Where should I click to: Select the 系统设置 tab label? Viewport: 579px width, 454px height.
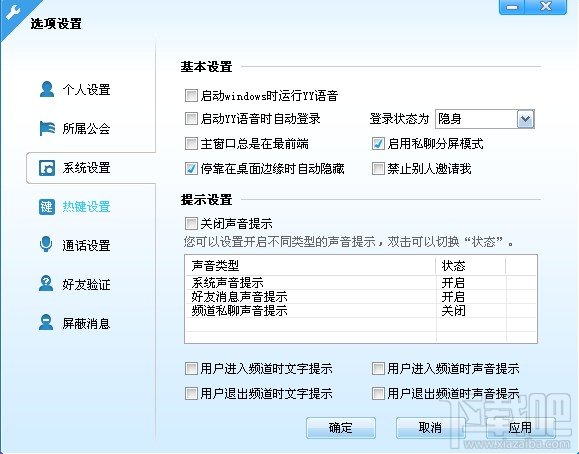(86, 168)
